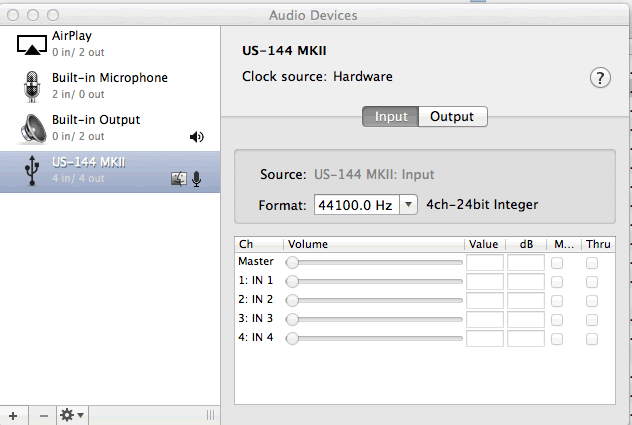
Task: Select the Built-in Microphone icon
Action: coord(32,86)
